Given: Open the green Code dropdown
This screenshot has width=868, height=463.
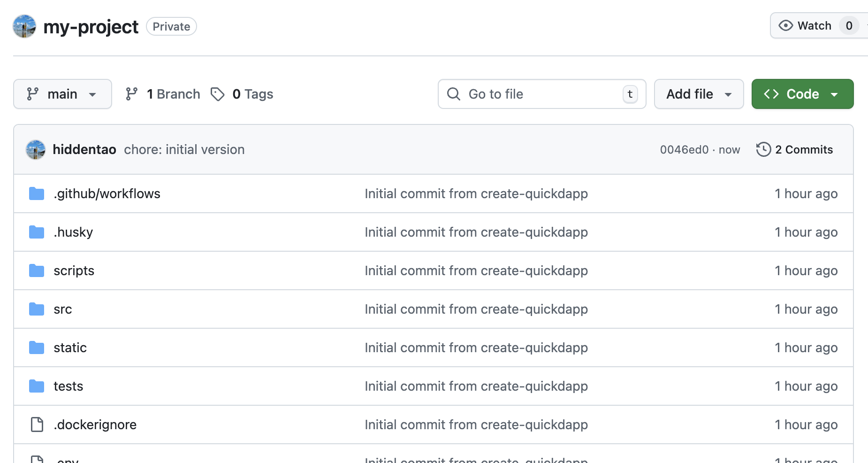Looking at the screenshot, I should [802, 94].
